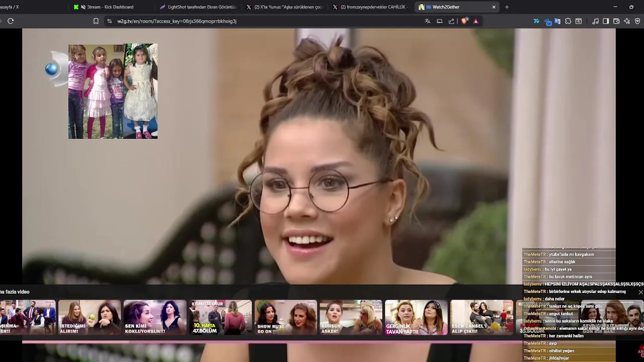Image resolution: width=644 pixels, height=362 pixels.
Task: Play the KURSUN ASKER suggested video
Action: [x=351, y=317]
